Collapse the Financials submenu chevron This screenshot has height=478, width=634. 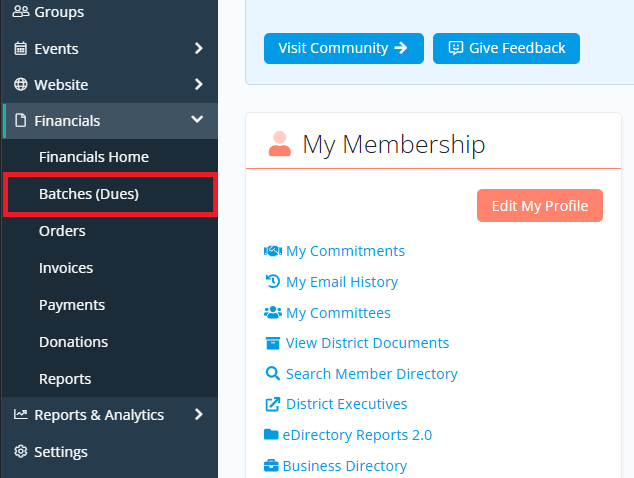[x=197, y=119]
